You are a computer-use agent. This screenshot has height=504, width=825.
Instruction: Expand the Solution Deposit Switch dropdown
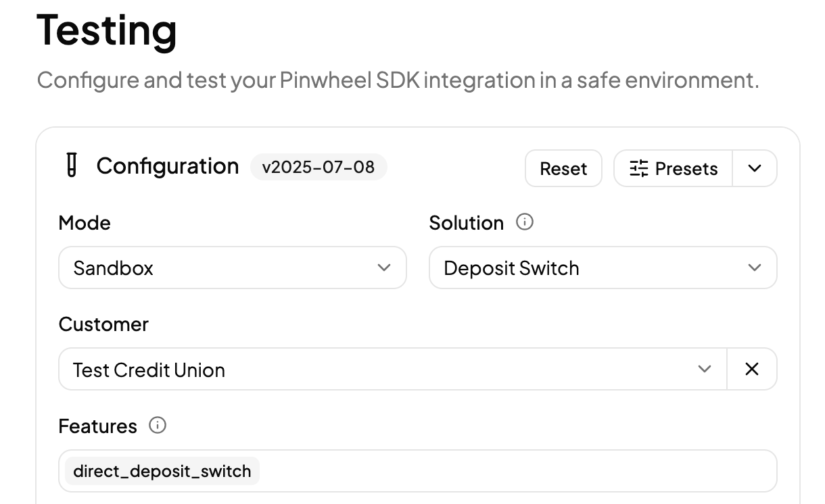603,268
